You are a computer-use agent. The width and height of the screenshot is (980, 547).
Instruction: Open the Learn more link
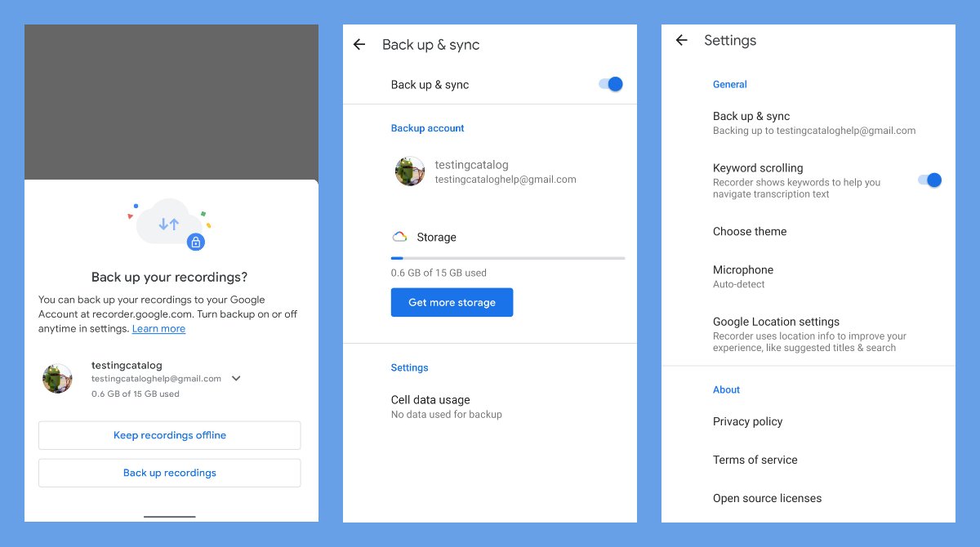point(158,328)
